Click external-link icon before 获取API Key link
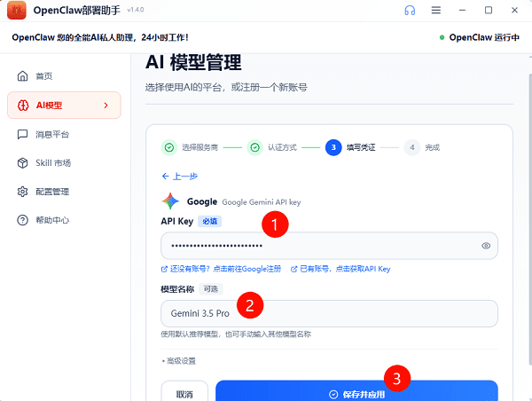This screenshot has width=532, height=401. (294, 270)
